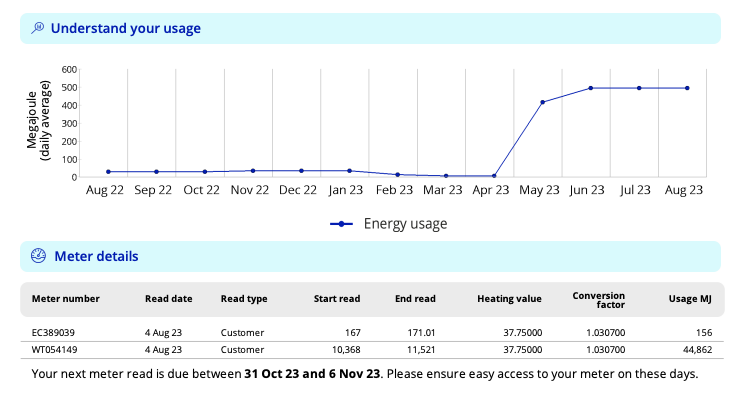The height and width of the screenshot is (396, 739).
Task: Click the 500 value on the y-axis
Action: [69, 88]
